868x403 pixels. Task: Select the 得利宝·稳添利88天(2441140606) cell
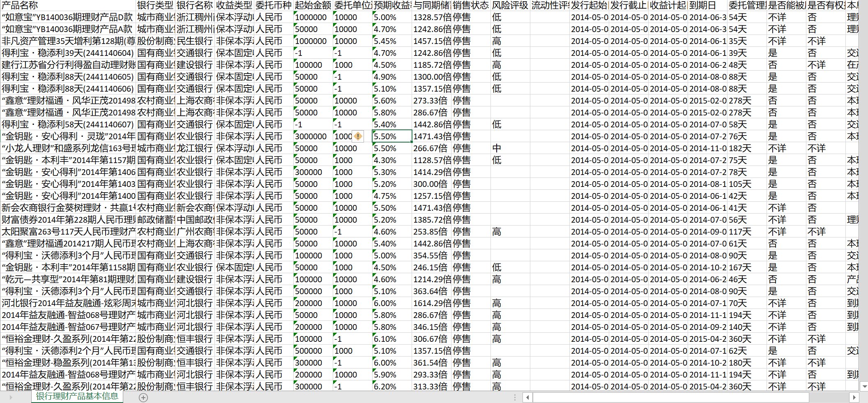point(68,89)
